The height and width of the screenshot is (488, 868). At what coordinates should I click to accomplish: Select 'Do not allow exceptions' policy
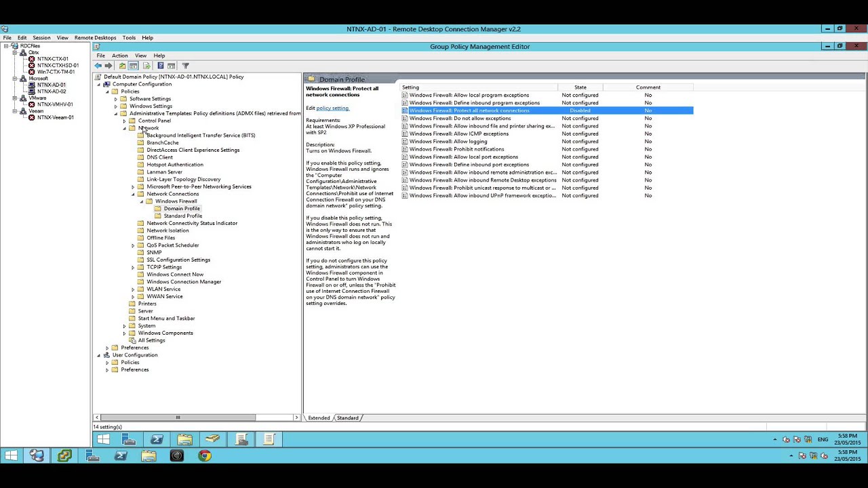tap(547, 119)
